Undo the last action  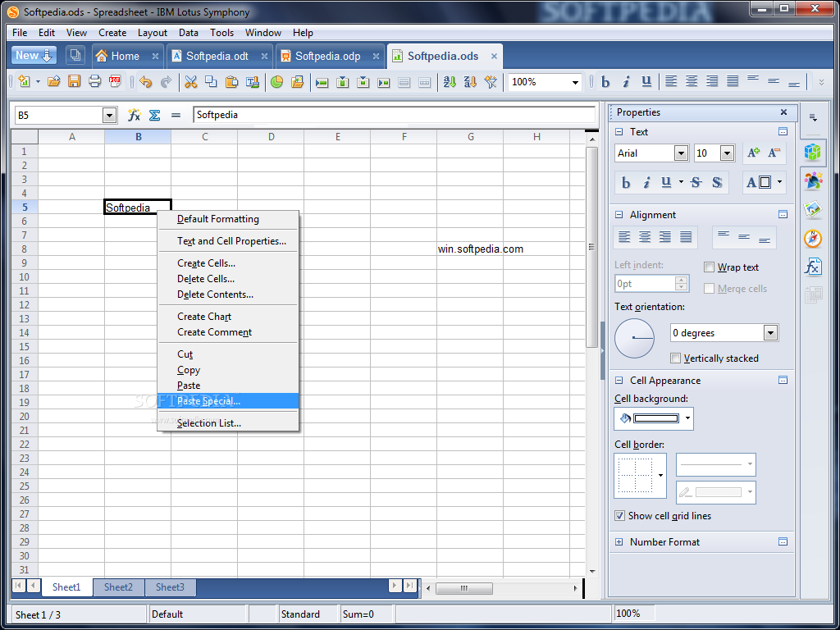(x=146, y=81)
